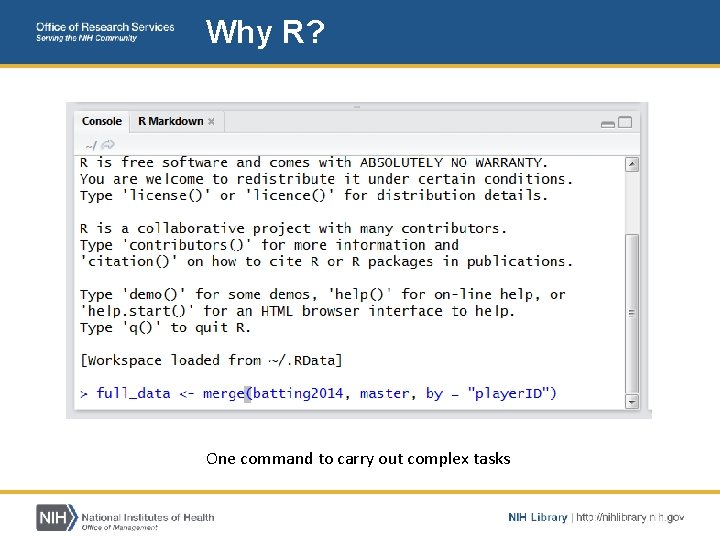Minimize the console pane
This screenshot has width=720, height=540.
[608, 124]
